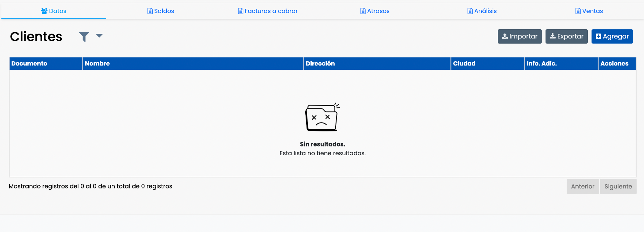Switch to the Datos tab
This screenshot has height=232, width=644.
54,11
